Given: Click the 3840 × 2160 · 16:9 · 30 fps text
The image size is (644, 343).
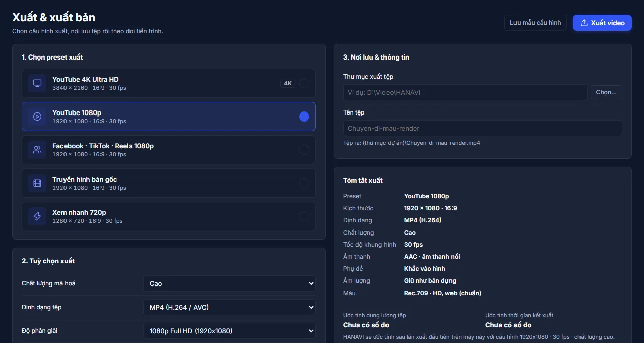Looking at the screenshot, I should tap(89, 88).
